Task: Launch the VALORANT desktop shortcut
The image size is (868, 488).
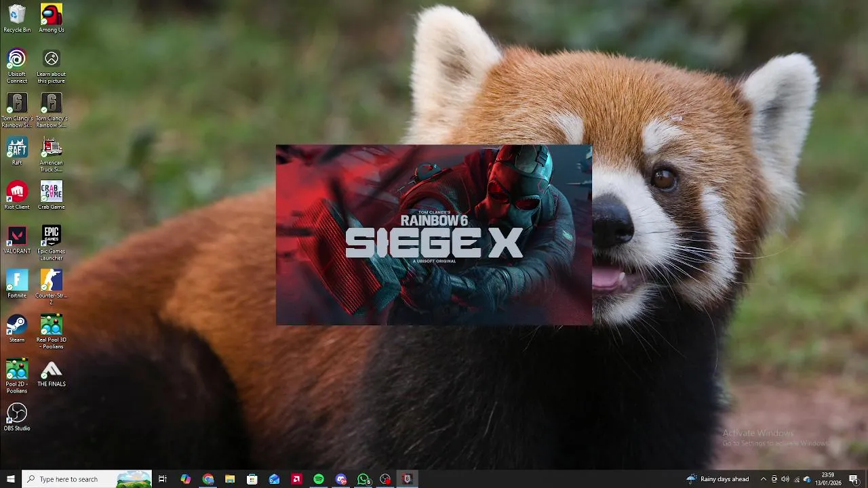Action: click(17, 239)
